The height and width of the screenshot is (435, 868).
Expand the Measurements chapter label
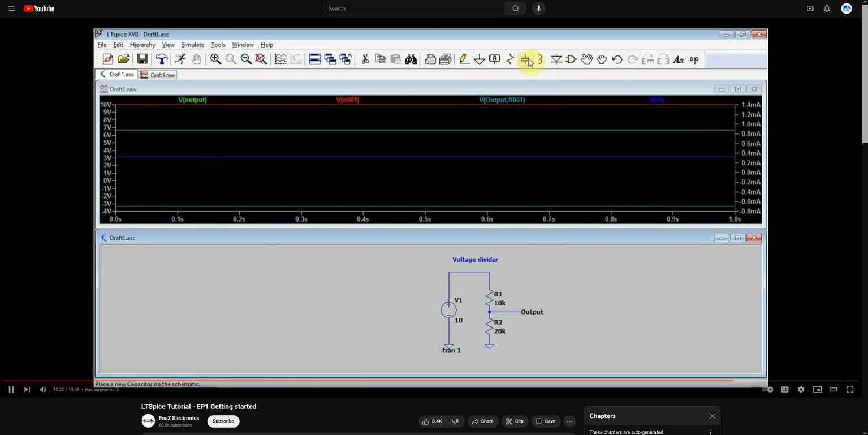(x=102, y=390)
